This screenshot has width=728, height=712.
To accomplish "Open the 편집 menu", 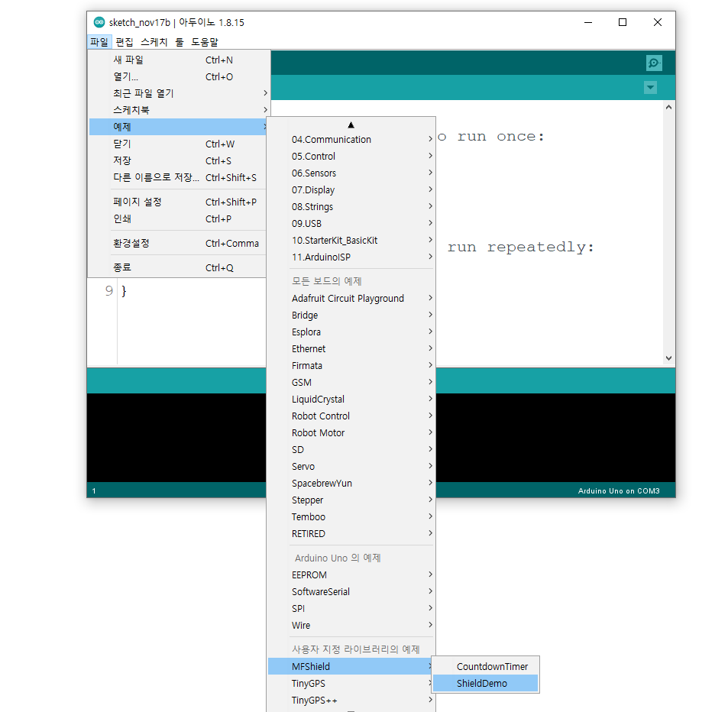I will 125,42.
